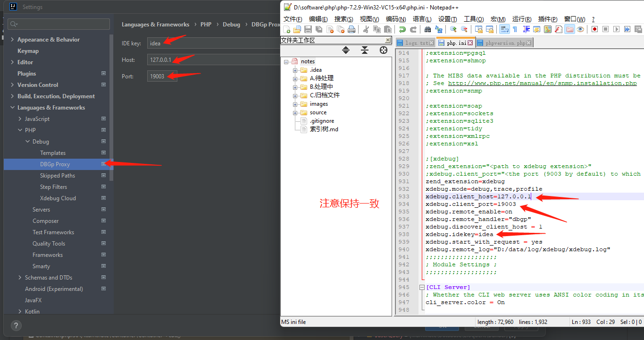The image size is (644, 340).
Task: Expand Build, Execution, Deployment node
Action: click(x=12, y=96)
